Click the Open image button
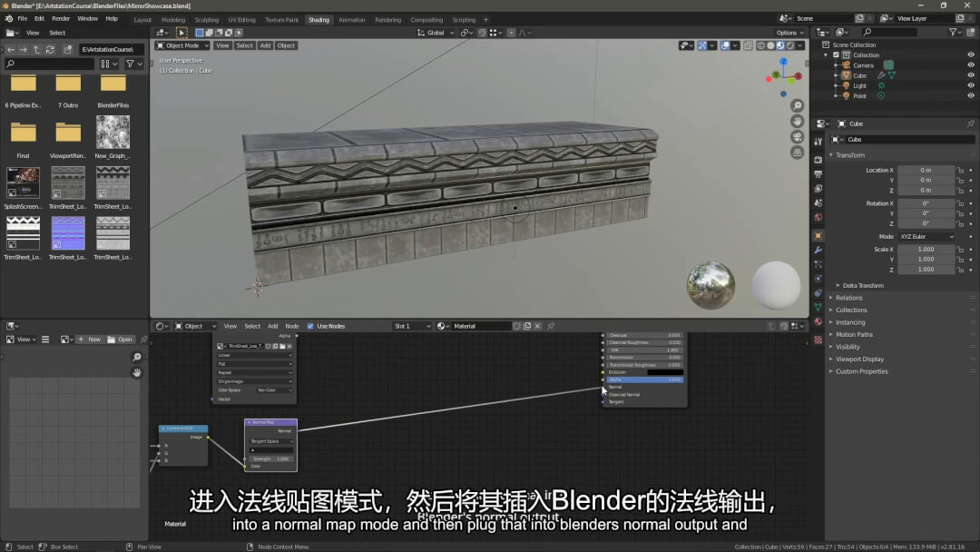The image size is (980, 552). tap(120, 340)
